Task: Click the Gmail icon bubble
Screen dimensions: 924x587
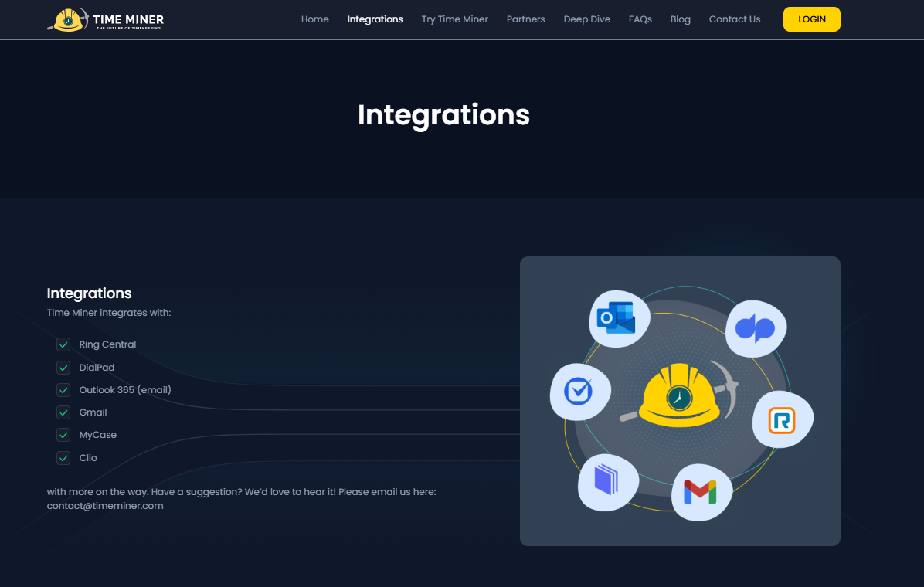Action: point(701,492)
